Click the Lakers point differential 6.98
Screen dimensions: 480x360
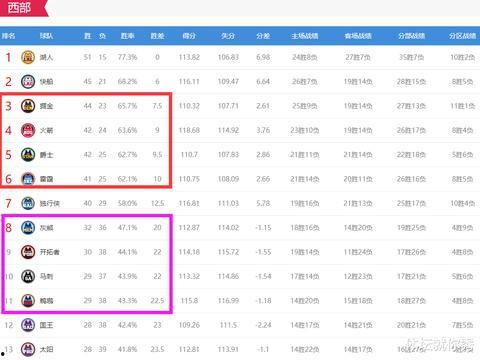pos(263,57)
